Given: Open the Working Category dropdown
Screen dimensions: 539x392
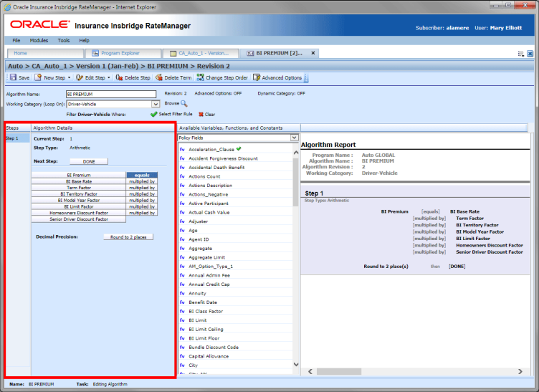Looking at the screenshot, I should click(x=156, y=104).
